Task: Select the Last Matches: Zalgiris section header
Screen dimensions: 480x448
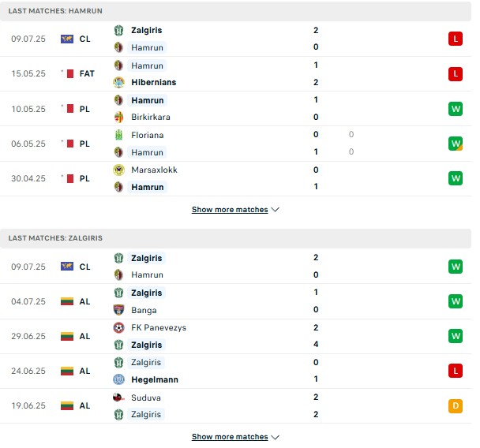Action: tap(235, 238)
